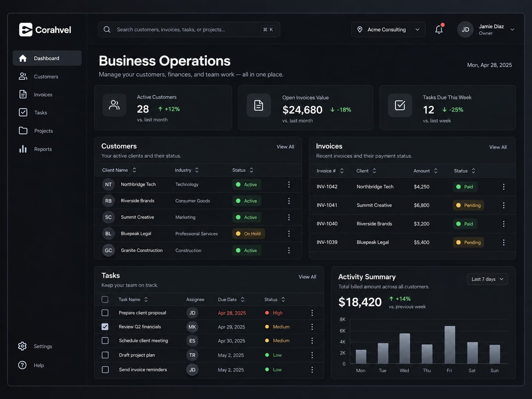This screenshot has height=399, width=532.
Task: Open row menu for Summit Creative customer
Action: (289, 218)
